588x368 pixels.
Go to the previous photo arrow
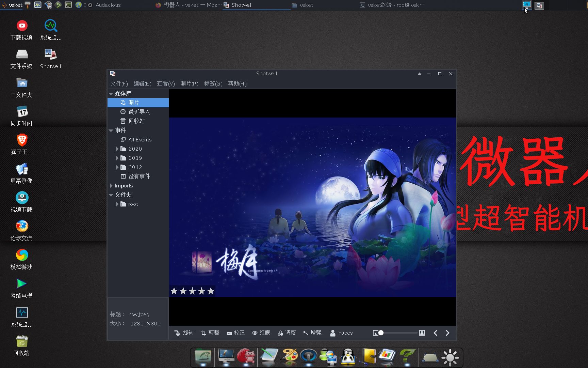pos(436,333)
